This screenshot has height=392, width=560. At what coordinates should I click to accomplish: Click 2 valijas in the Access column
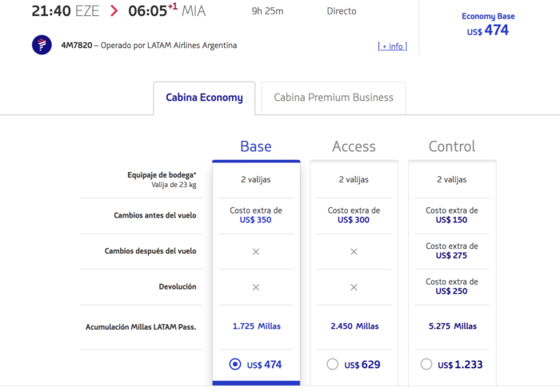pyautogui.click(x=354, y=179)
